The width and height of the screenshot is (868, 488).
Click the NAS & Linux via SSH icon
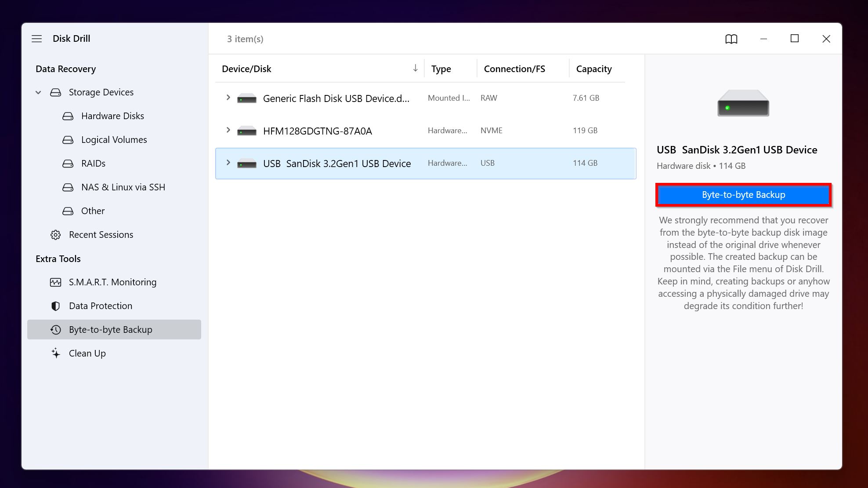[x=68, y=187]
